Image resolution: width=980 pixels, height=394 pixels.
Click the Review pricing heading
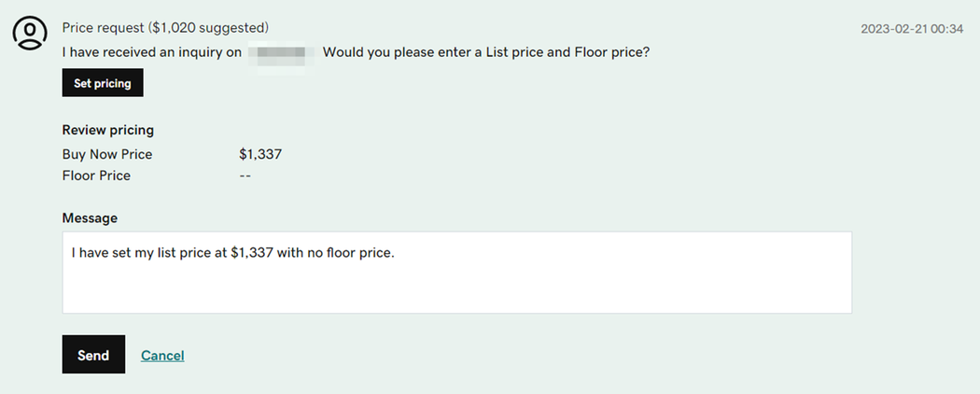[x=108, y=130]
